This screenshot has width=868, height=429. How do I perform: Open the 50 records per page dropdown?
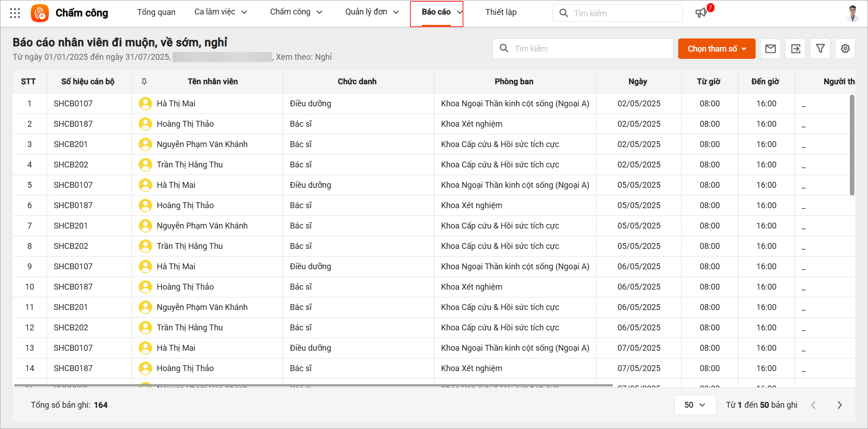[x=695, y=405]
